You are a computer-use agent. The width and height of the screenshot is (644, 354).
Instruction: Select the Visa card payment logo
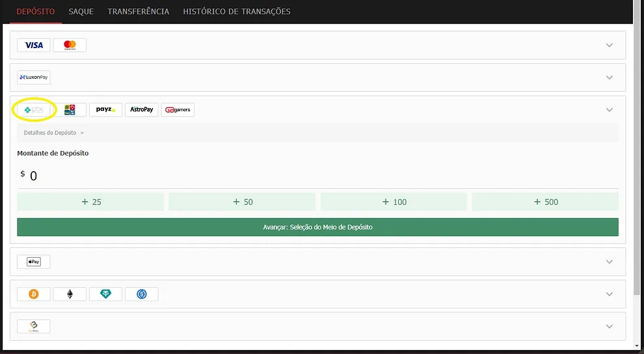tap(34, 45)
